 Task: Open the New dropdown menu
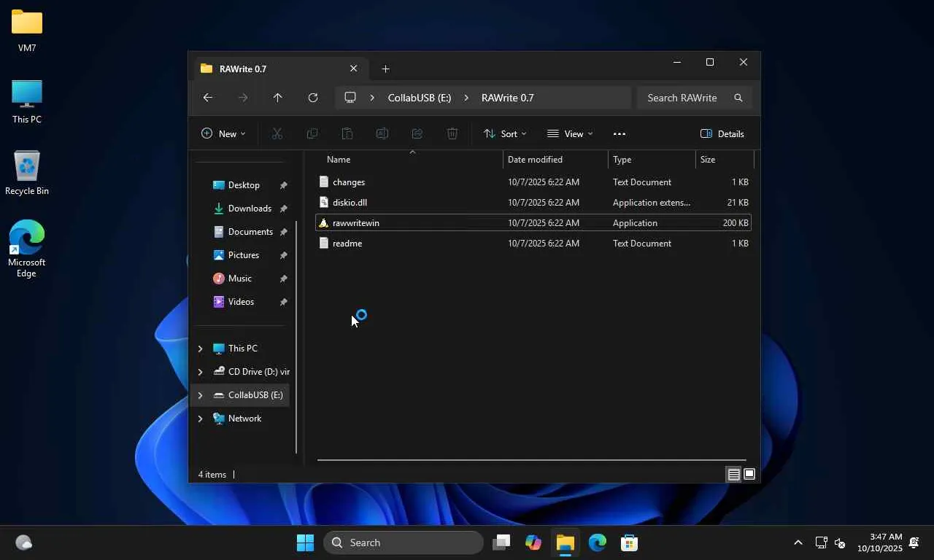(x=223, y=133)
